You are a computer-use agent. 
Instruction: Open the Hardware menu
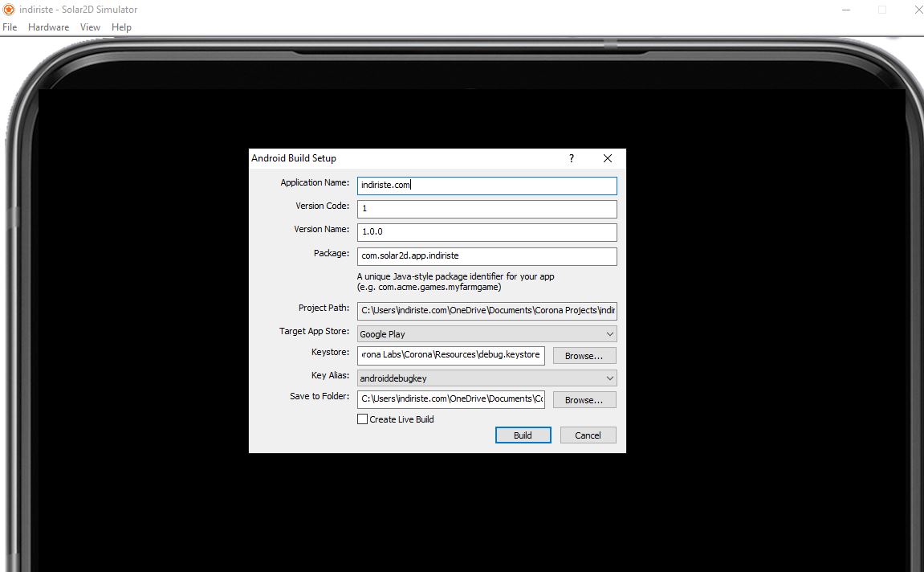48,27
